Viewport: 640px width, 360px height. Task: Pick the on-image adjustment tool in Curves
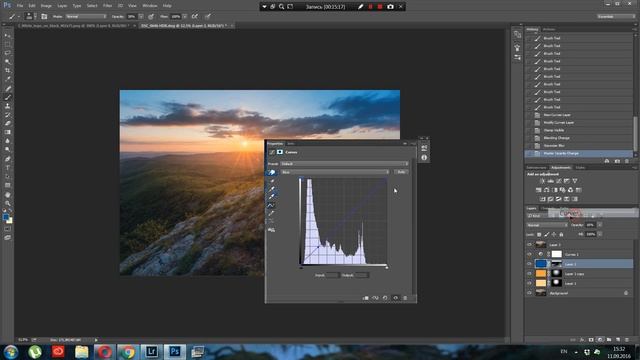click(x=271, y=173)
